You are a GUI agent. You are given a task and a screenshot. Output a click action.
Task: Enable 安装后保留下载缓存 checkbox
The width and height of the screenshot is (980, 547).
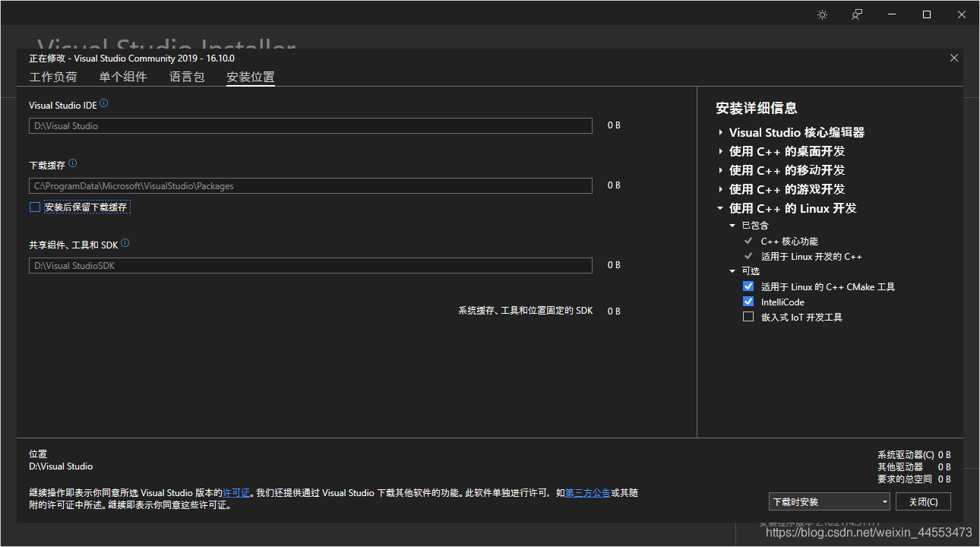(x=34, y=207)
